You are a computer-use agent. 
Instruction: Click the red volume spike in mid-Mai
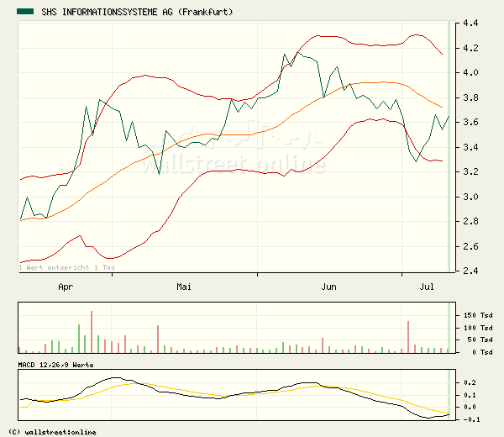pos(158,339)
